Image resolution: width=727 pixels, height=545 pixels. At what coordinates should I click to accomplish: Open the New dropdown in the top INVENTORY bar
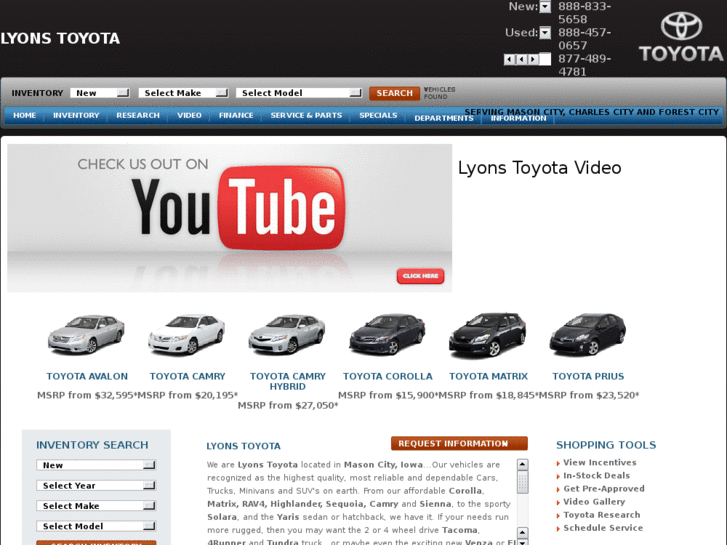tap(100, 93)
